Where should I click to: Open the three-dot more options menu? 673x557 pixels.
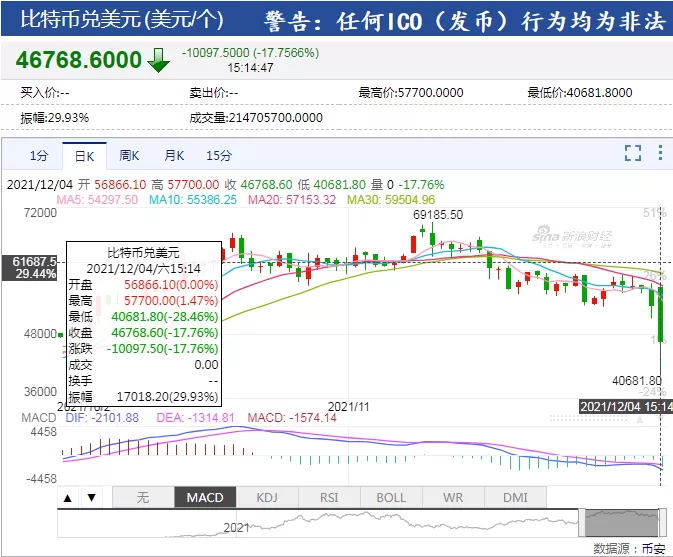point(660,153)
